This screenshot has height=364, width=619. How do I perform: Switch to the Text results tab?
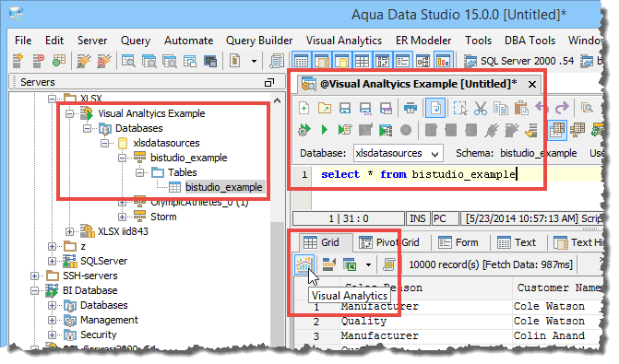517,242
